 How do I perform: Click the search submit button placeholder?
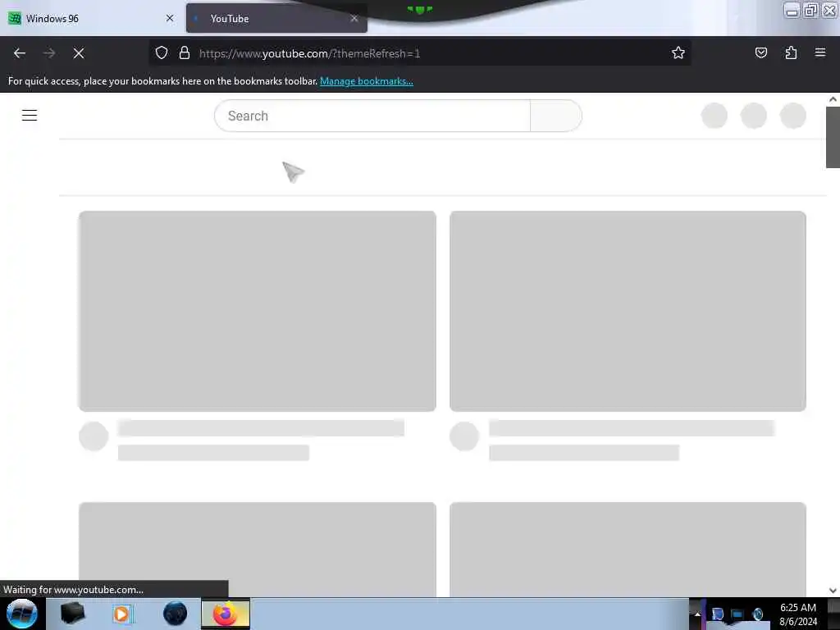556,116
